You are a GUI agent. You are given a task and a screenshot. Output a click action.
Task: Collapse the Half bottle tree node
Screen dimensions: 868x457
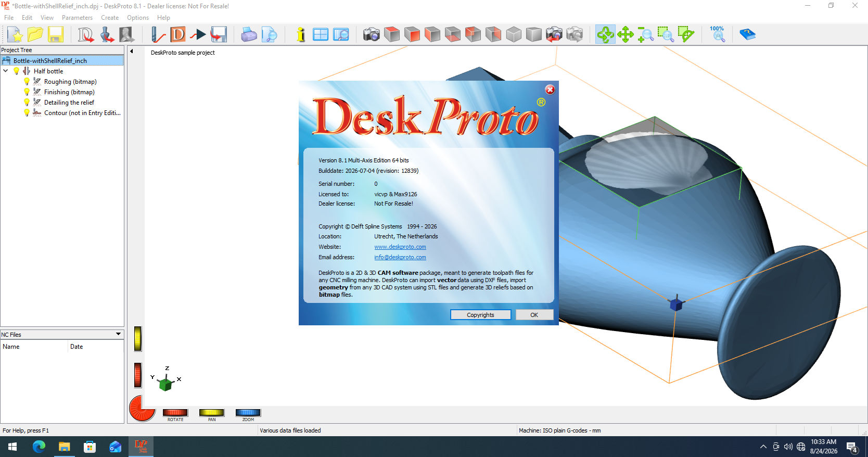(6, 71)
